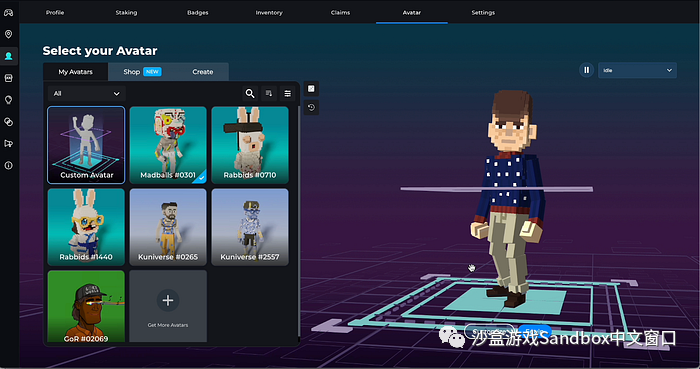
Task: Pause the avatar idle animation
Action: (586, 70)
